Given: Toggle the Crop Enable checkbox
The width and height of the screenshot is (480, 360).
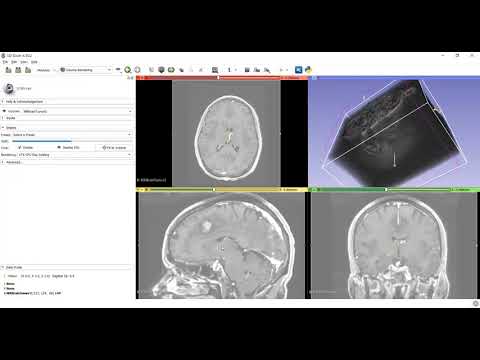Looking at the screenshot, I should tap(20, 147).
